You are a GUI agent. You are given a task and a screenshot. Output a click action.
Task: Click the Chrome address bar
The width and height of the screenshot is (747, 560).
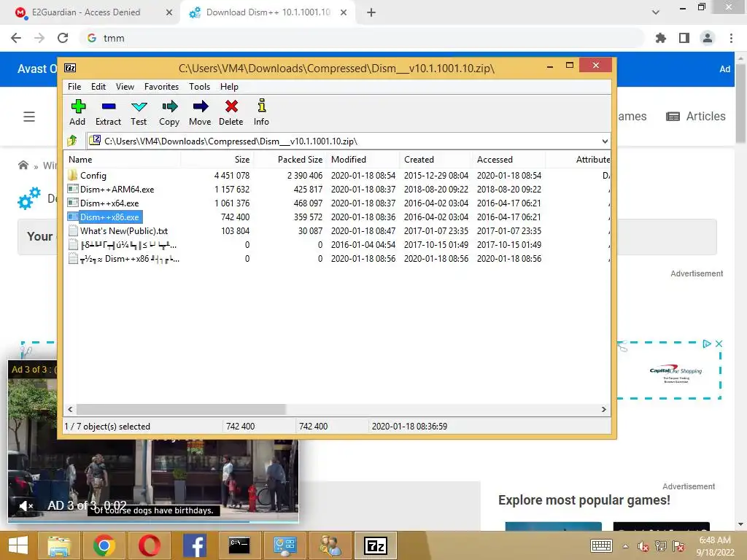click(362, 38)
